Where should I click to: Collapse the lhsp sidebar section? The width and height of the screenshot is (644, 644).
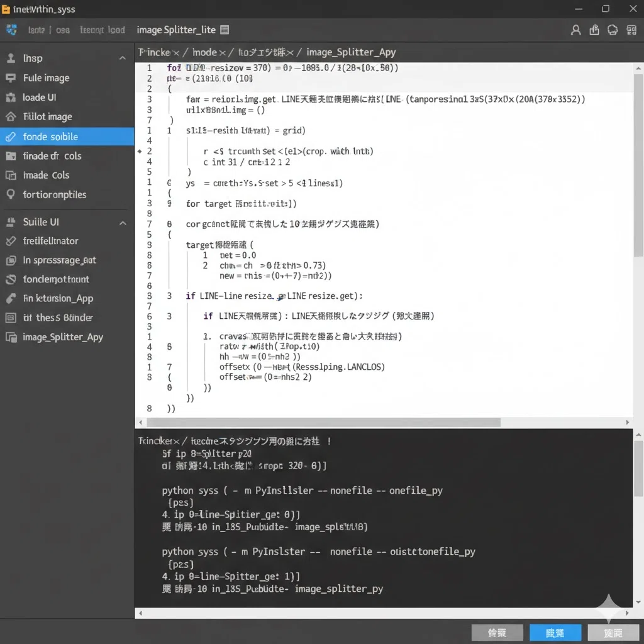click(123, 58)
